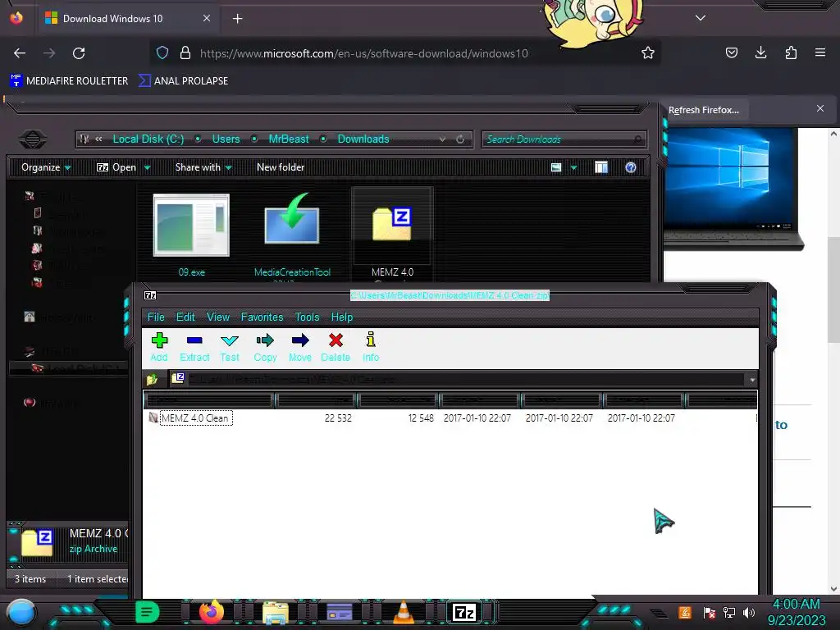Go back in Firefox

20,53
